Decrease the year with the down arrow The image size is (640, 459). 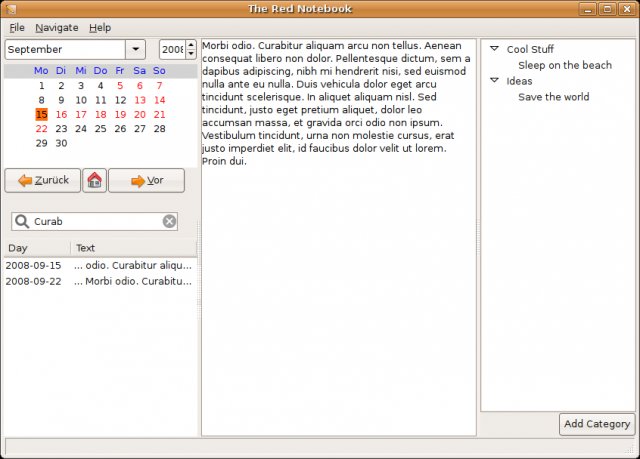pyautogui.click(x=191, y=54)
